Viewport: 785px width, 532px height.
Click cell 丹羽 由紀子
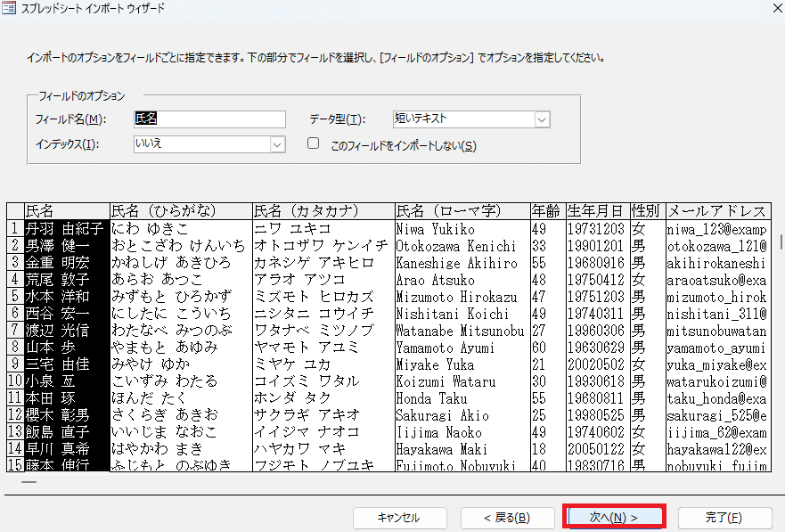pyautogui.click(x=67, y=229)
